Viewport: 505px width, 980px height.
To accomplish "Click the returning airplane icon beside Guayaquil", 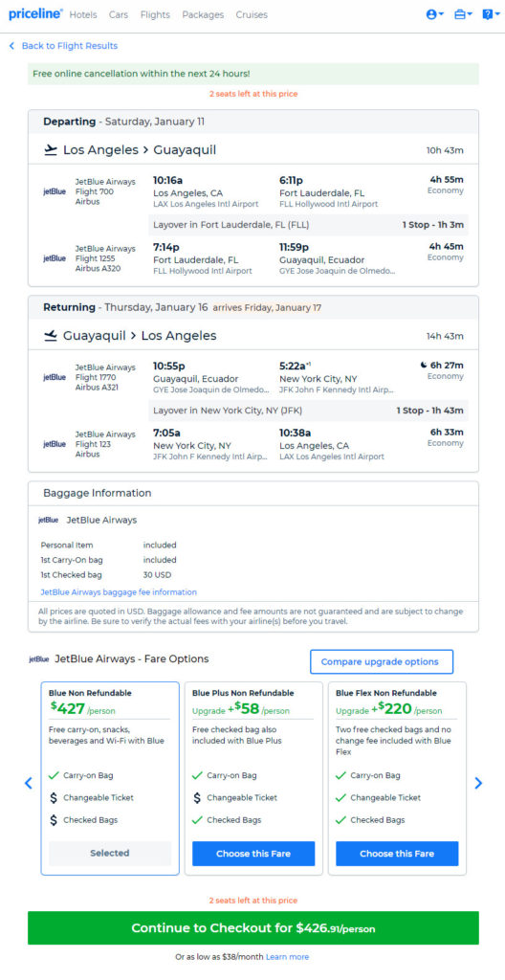I will (51, 336).
